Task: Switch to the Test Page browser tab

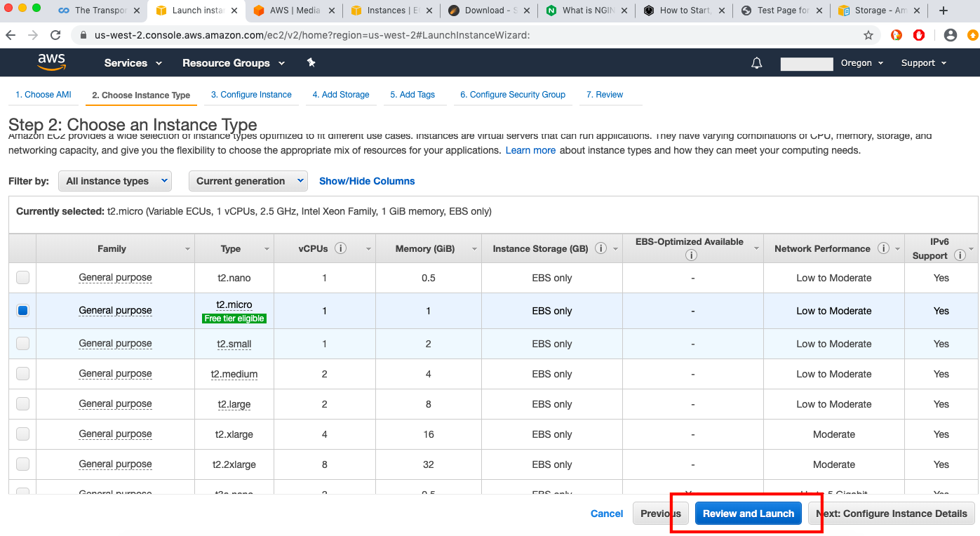Action: pos(783,11)
